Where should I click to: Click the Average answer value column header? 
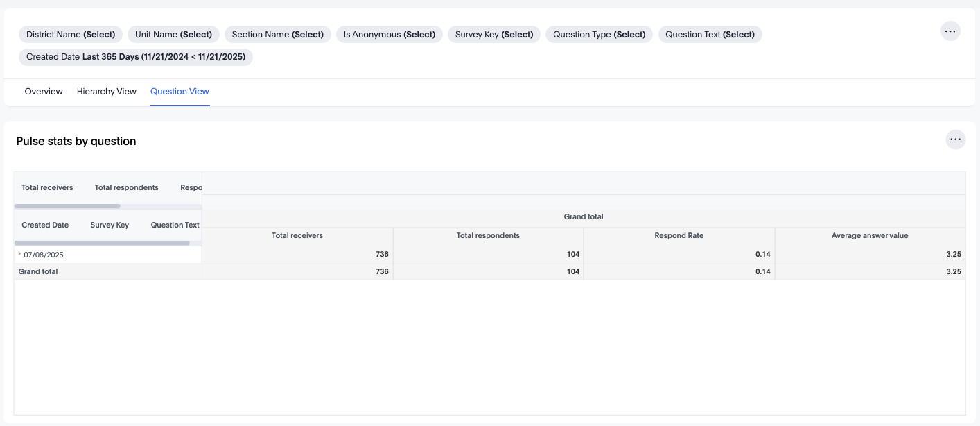pos(869,236)
